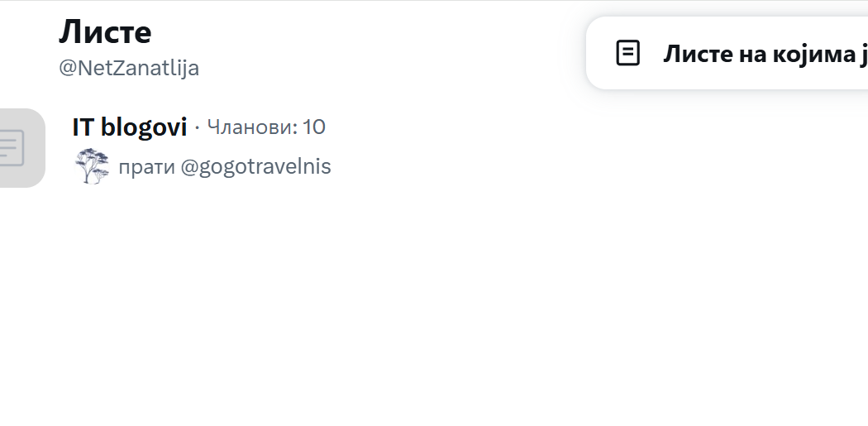Select the @gogotravelnis username mention
This screenshot has width=868, height=426.
[x=255, y=167]
